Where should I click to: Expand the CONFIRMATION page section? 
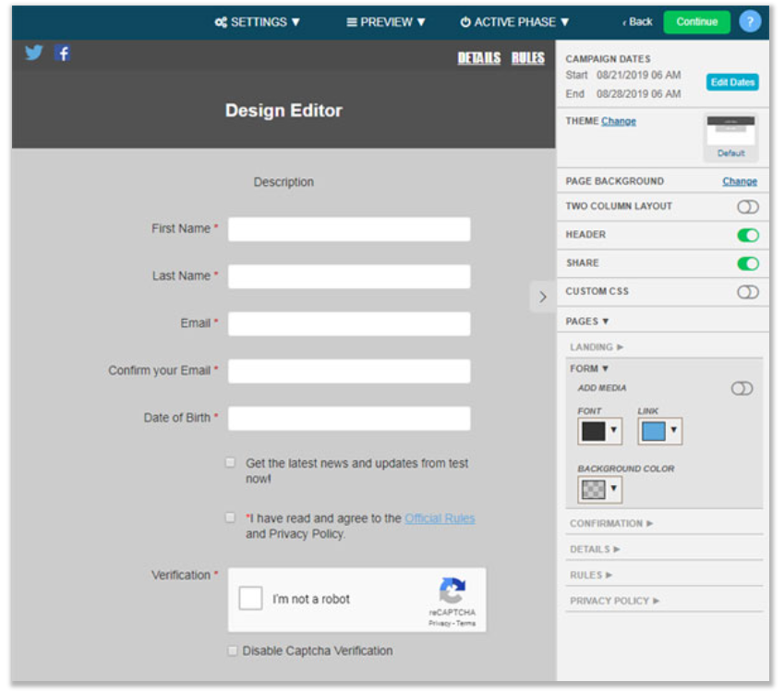pos(611,523)
